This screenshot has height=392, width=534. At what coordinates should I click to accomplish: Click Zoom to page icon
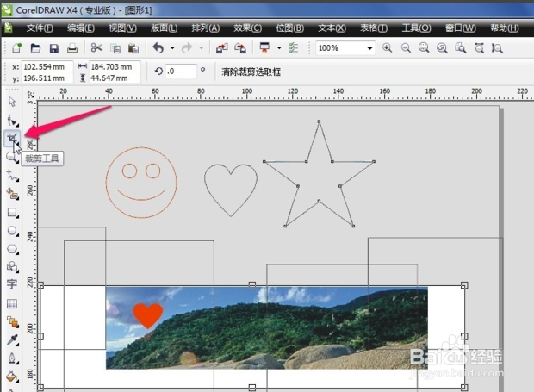461,48
